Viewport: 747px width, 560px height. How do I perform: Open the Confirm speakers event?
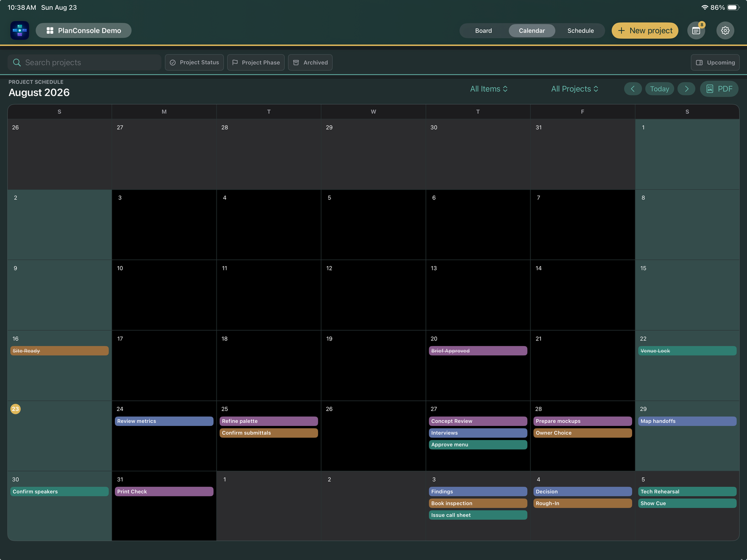59,491
